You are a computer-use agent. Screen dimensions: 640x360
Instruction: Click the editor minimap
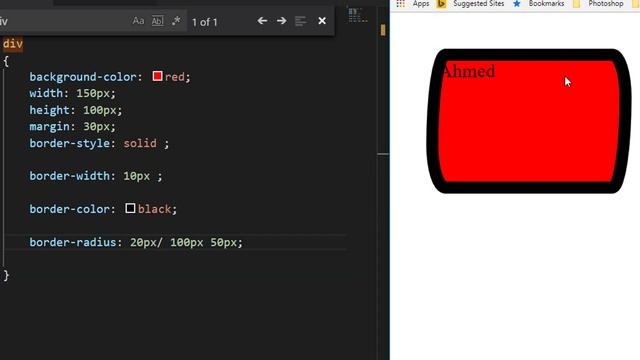coord(358,16)
